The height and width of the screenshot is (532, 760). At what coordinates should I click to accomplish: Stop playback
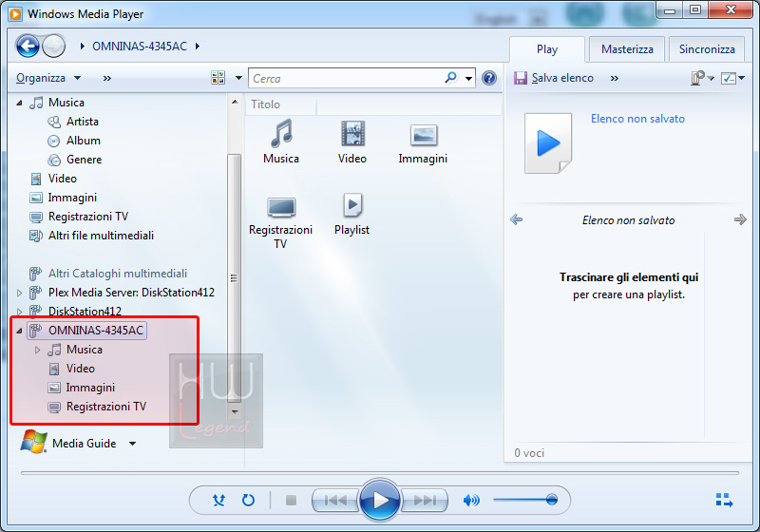pos(291,500)
